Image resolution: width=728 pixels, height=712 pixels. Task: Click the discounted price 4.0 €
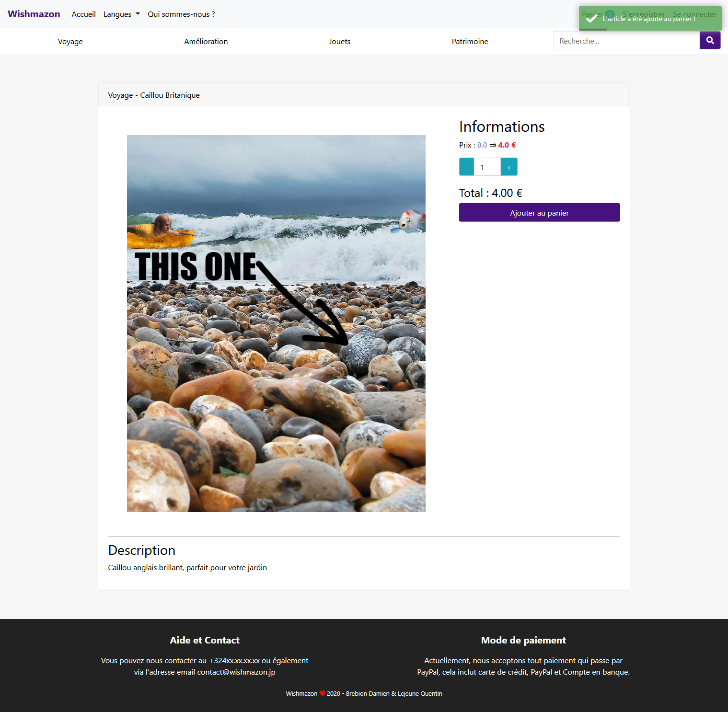pos(507,145)
